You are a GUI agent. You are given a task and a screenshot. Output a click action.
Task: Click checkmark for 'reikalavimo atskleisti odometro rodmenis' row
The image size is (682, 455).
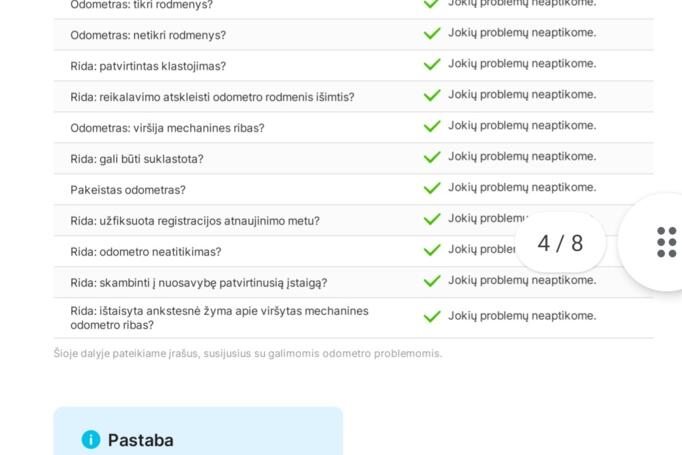(432, 96)
